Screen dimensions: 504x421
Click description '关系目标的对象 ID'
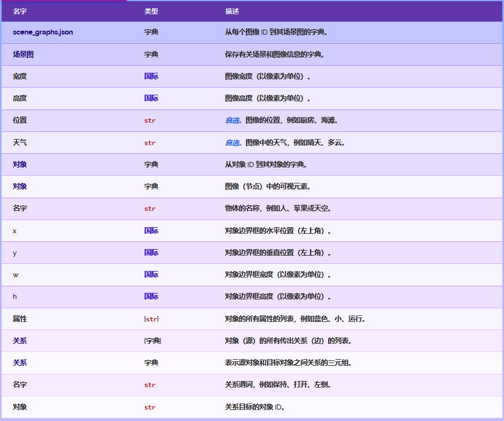[x=255, y=407]
